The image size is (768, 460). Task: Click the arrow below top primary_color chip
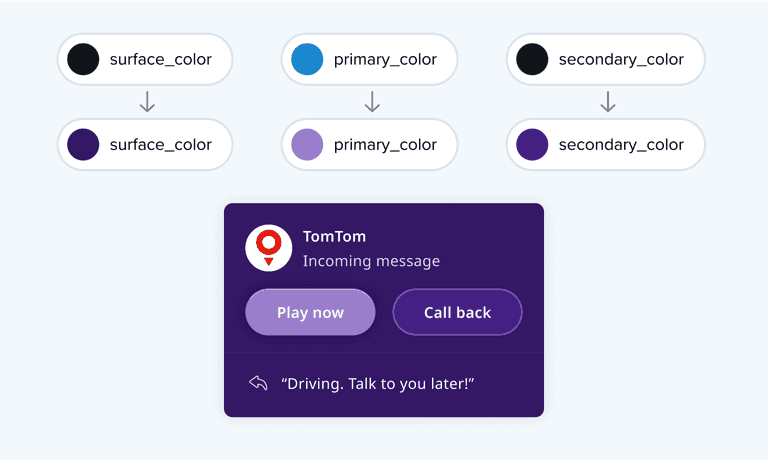[x=372, y=102]
